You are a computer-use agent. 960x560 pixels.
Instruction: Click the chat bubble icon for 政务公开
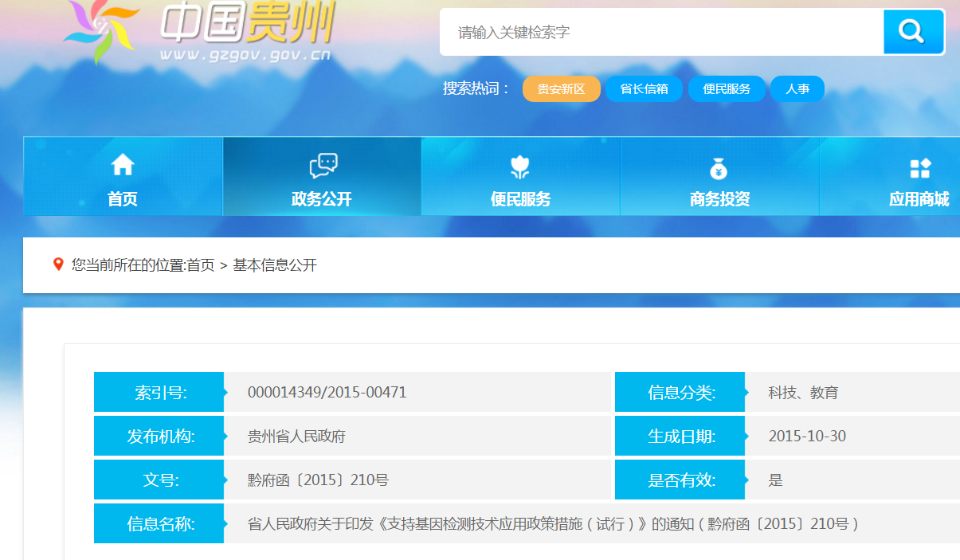323,166
